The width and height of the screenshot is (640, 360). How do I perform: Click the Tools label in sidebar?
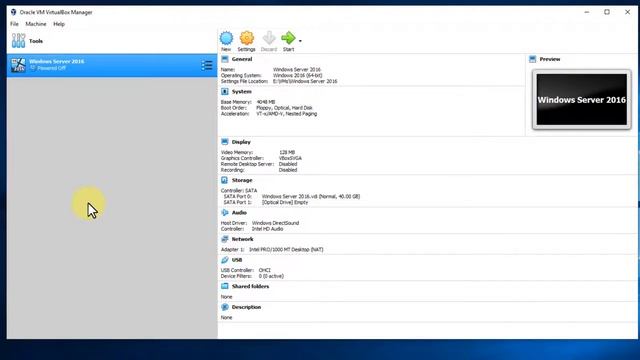coord(36,41)
